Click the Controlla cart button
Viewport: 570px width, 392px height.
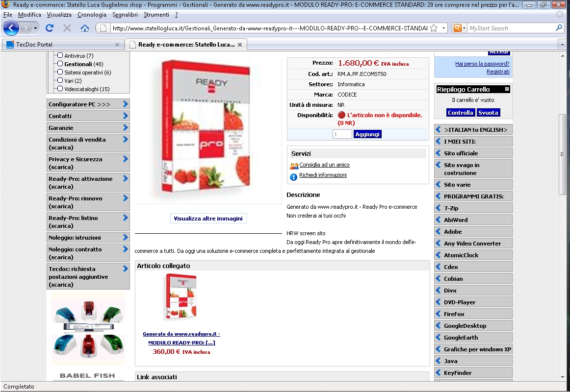(x=460, y=113)
